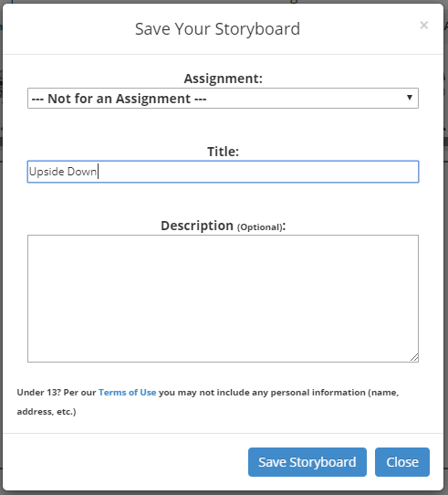
Task: Click the '(Optional)' text beside Description
Action: pos(260,227)
